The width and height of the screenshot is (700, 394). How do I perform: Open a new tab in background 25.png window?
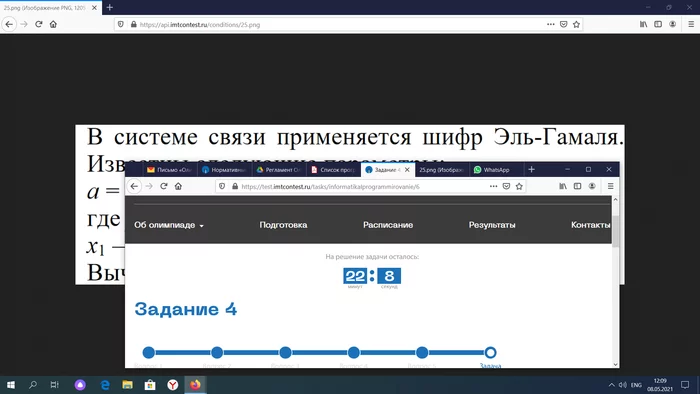pos(110,8)
